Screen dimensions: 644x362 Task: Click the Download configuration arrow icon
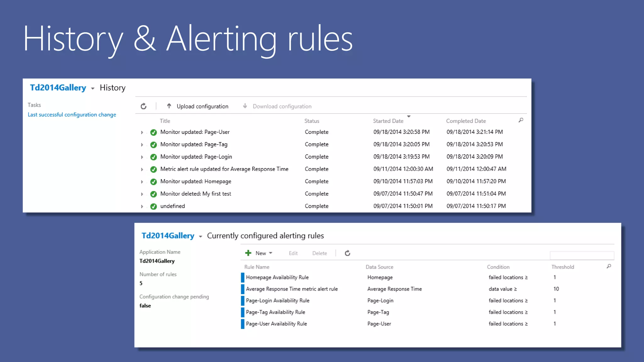(x=245, y=106)
